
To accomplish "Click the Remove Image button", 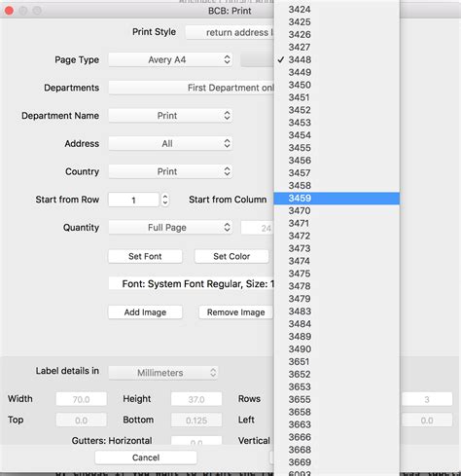I will [x=235, y=312].
